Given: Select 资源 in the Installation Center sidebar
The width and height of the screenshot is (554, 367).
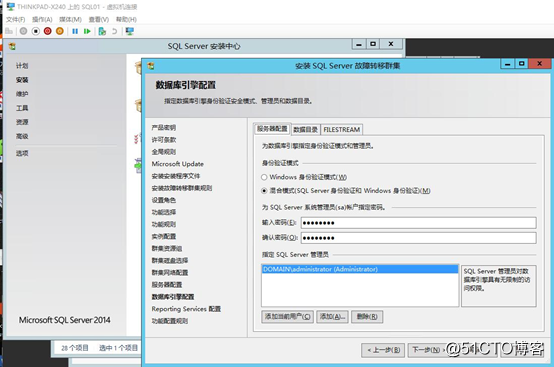Looking at the screenshot, I should [22, 122].
